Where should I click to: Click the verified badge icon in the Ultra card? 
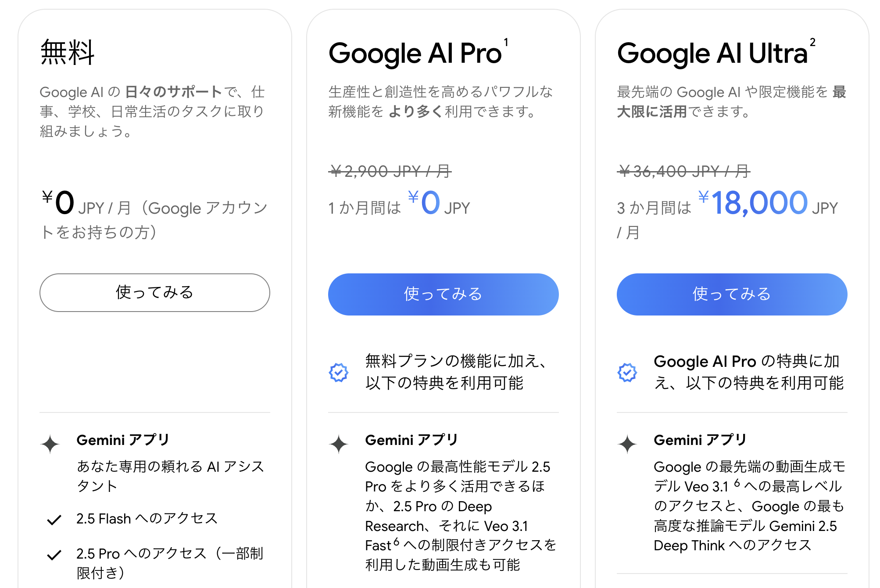coord(627,373)
